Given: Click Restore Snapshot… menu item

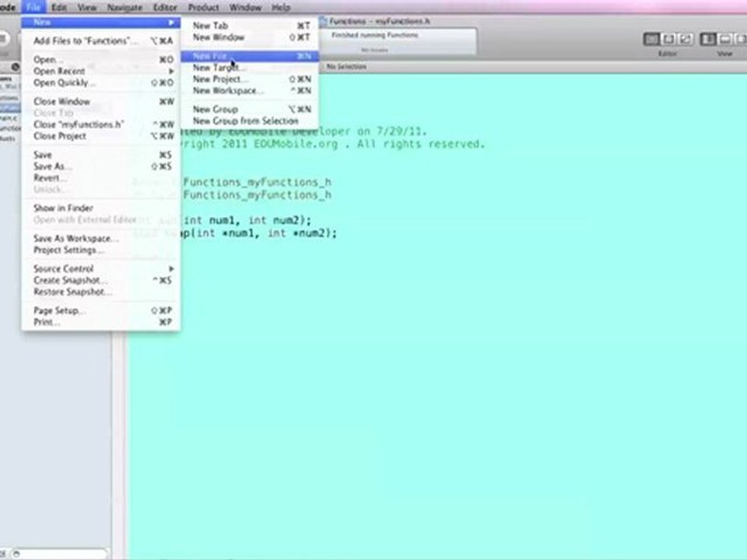Looking at the screenshot, I should click(101, 292).
